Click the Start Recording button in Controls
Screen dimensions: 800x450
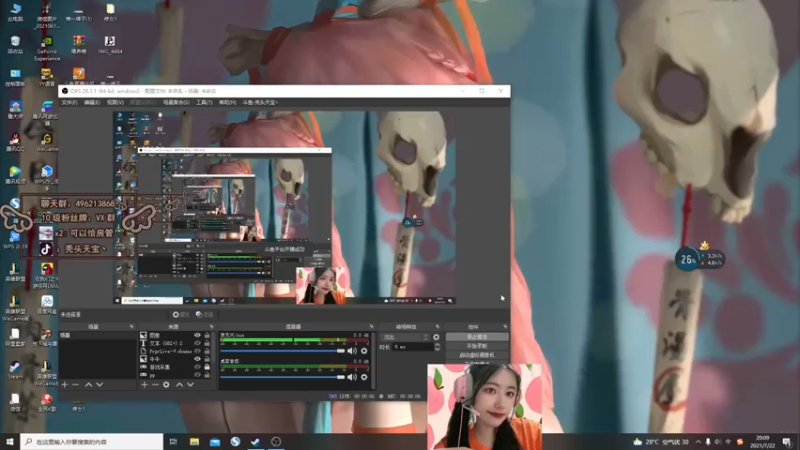477,346
